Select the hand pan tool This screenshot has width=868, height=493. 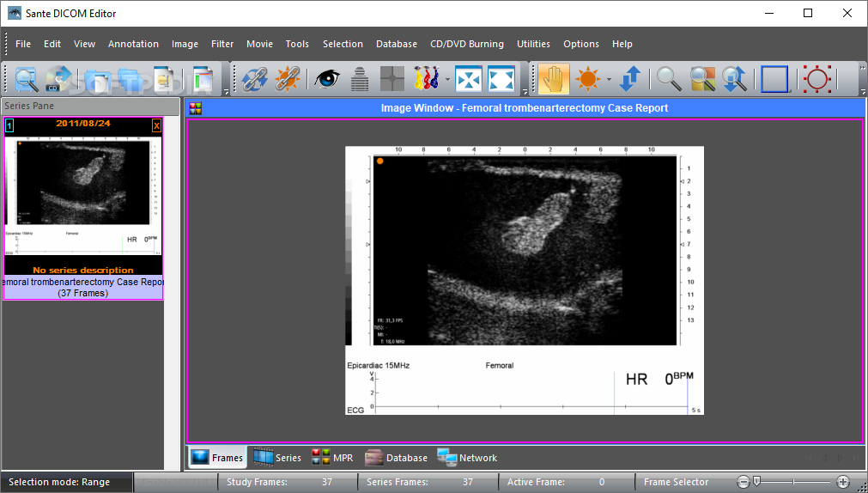point(554,79)
